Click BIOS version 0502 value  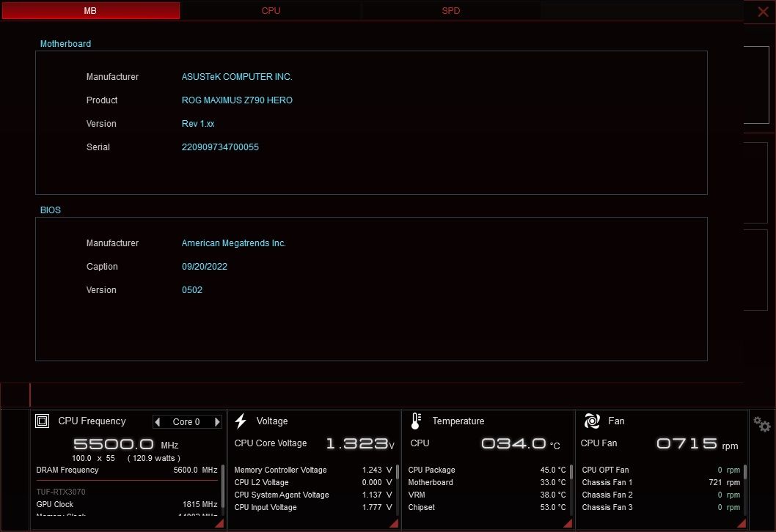click(x=191, y=289)
